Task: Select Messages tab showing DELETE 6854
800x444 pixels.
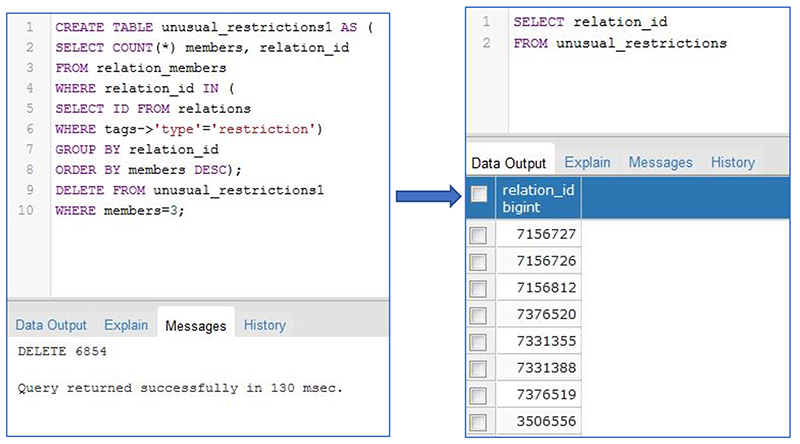Action: click(x=196, y=325)
